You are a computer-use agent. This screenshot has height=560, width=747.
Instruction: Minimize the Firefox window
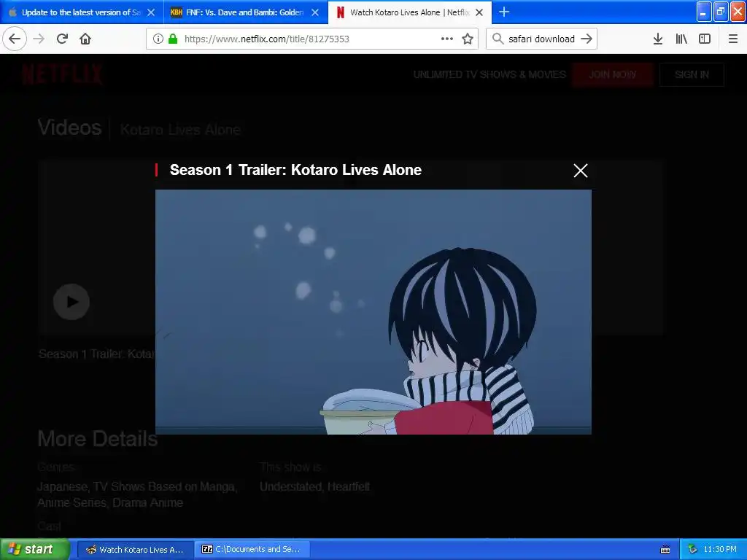tap(704, 12)
